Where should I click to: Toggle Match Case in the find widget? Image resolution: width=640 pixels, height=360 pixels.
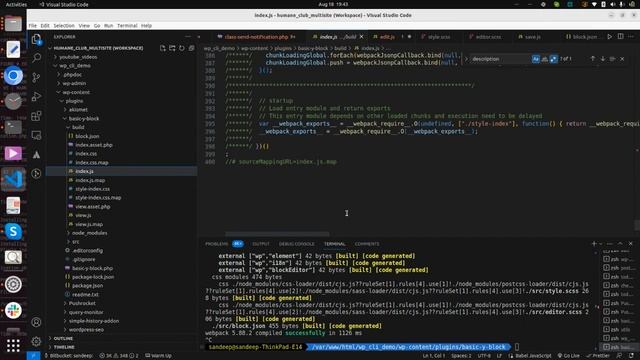(x=536, y=59)
